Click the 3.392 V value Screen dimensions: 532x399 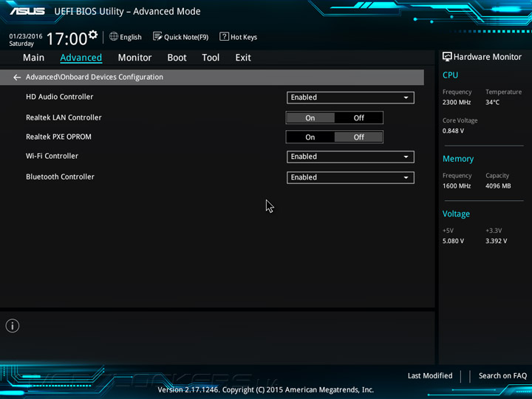point(497,241)
